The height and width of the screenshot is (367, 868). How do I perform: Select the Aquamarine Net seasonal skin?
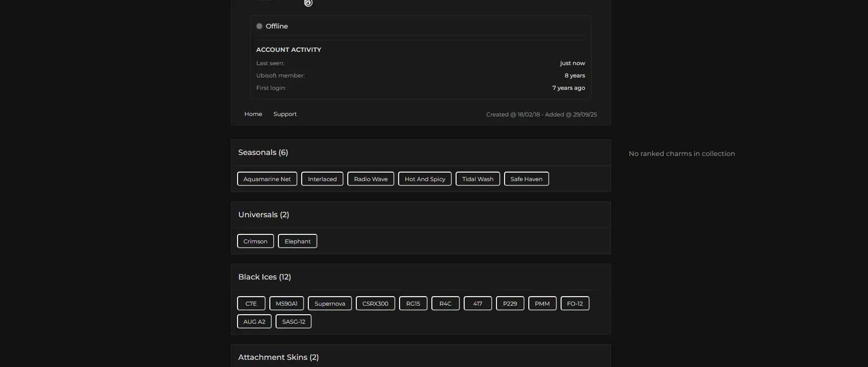pyautogui.click(x=267, y=179)
